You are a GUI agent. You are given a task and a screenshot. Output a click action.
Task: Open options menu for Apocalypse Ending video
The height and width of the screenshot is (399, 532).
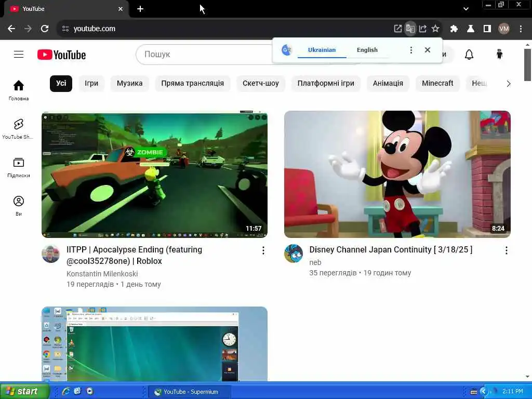coord(263,250)
